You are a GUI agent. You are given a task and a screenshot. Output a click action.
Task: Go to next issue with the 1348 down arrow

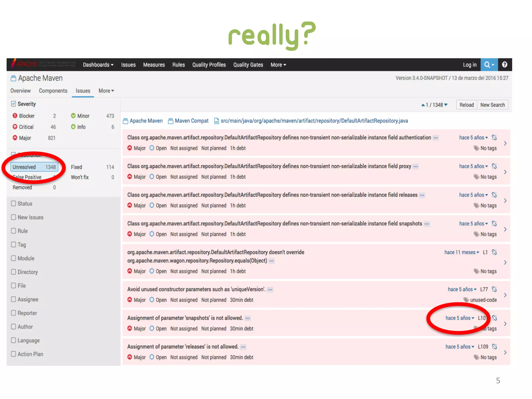pos(446,105)
